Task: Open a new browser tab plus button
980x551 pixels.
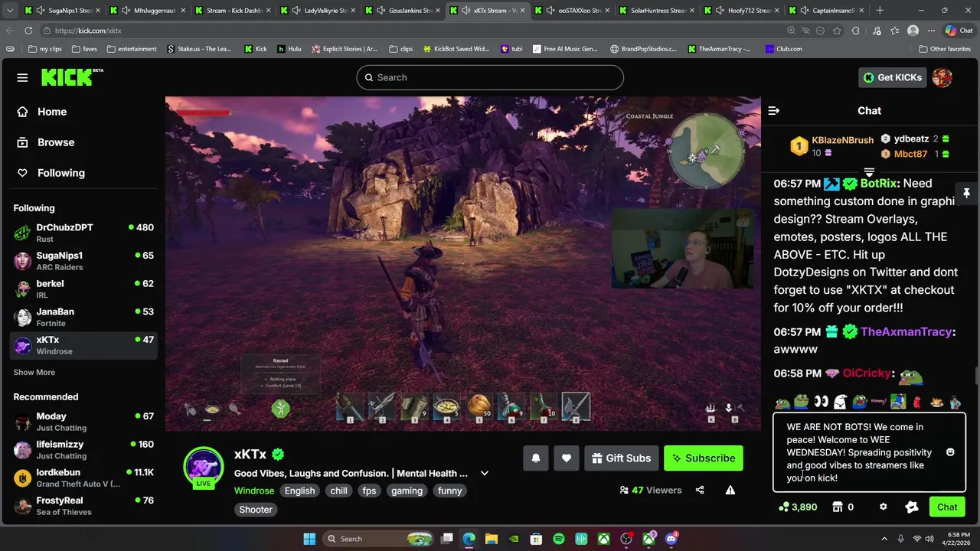Action: tap(880, 11)
